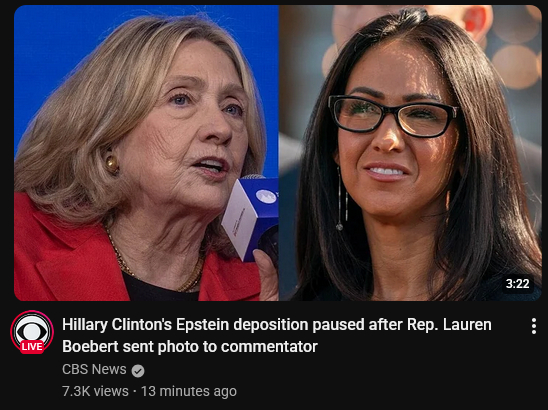Click the verified checkmark beside CBS News

pyautogui.click(x=138, y=371)
